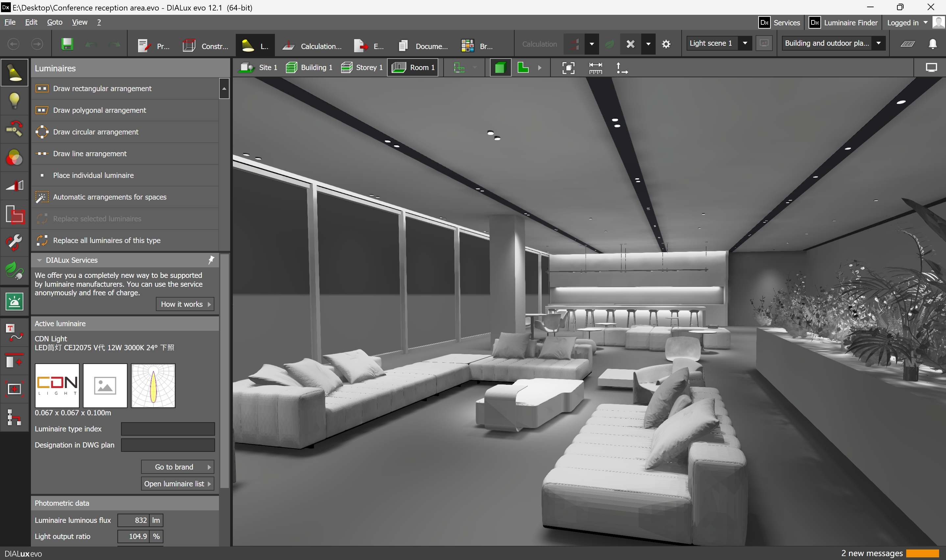Switch to the Calculation objects tab
Viewport: 946px width, 560px height.
312,46
